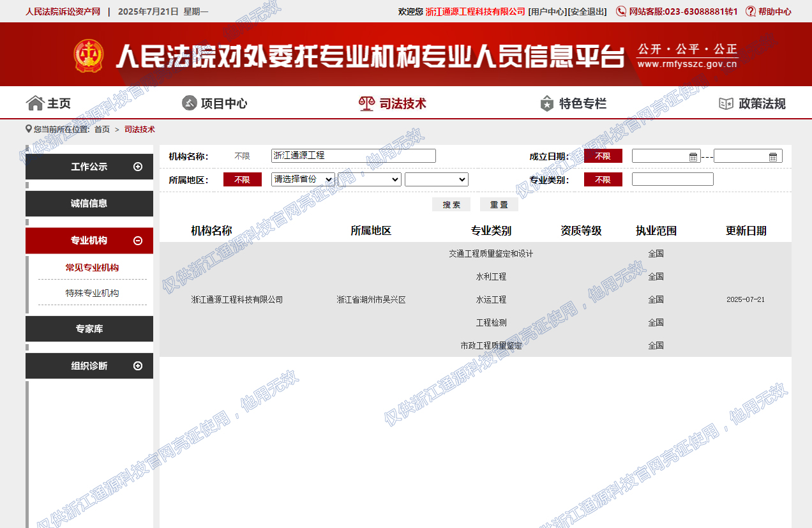Click the badge icon for 特色专栏
The height and width of the screenshot is (528, 812).
tap(547, 103)
